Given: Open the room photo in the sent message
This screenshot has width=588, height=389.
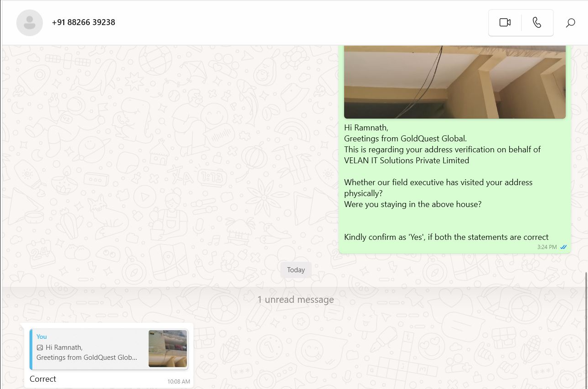Looking at the screenshot, I should tap(454, 82).
